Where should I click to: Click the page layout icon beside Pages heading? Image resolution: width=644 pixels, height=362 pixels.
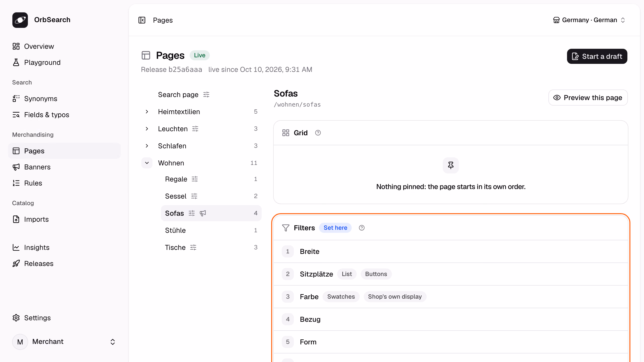point(146,55)
